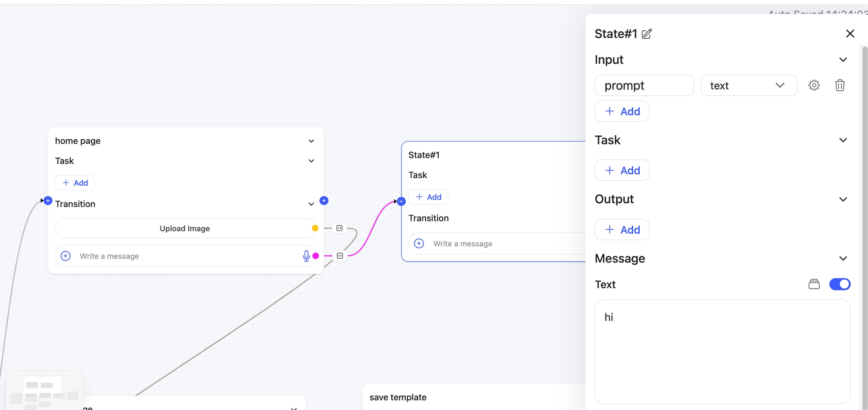
Task: Click plus circle in home page message box
Action: tap(66, 256)
